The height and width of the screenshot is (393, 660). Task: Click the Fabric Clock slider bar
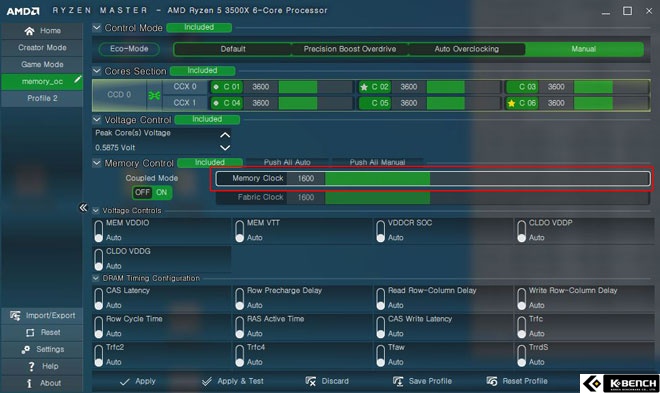(487, 197)
